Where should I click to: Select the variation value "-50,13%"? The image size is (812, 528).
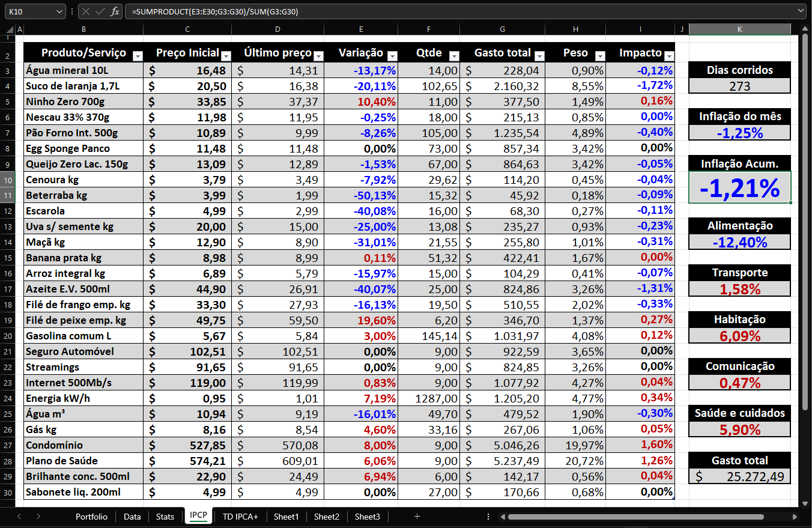(x=360, y=195)
